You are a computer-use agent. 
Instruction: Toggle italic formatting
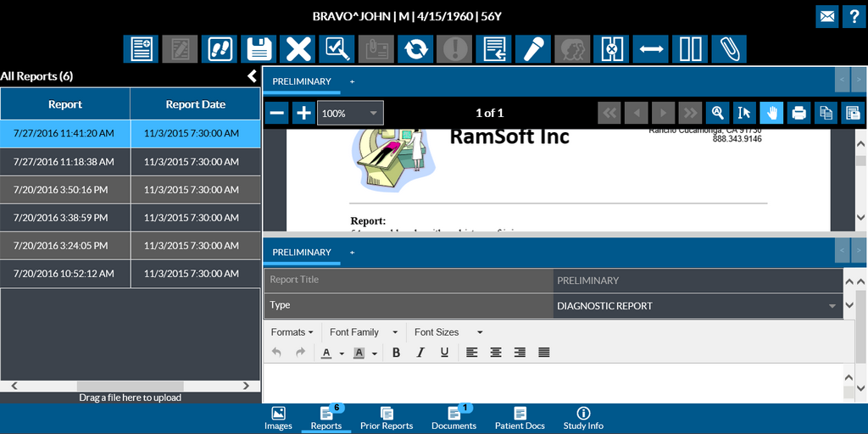coord(420,353)
